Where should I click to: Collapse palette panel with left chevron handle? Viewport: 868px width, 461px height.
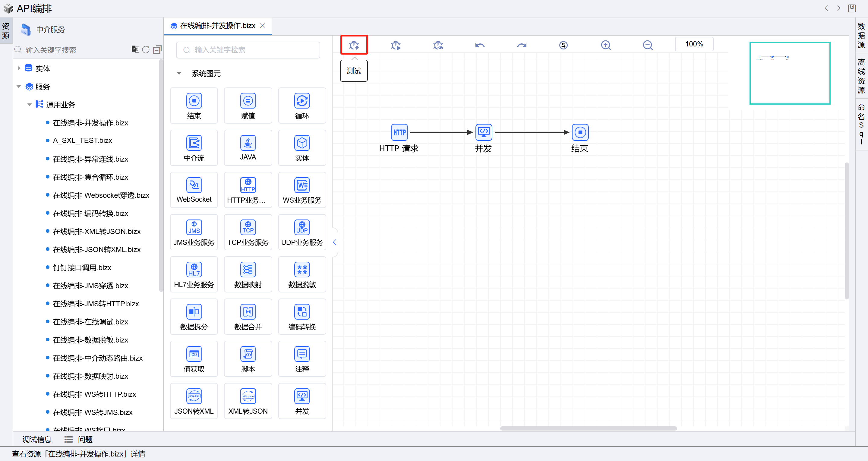click(334, 242)
